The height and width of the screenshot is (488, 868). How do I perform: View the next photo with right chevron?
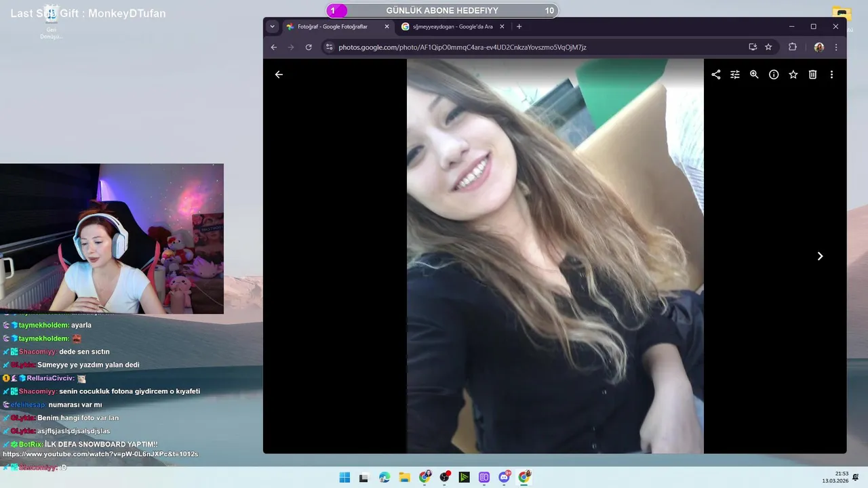coord(820,256)
